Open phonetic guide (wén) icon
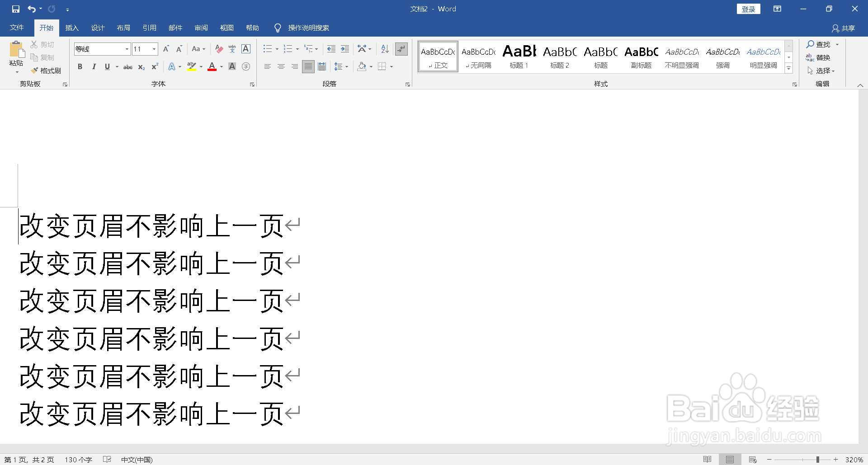 tap(232, 49)
